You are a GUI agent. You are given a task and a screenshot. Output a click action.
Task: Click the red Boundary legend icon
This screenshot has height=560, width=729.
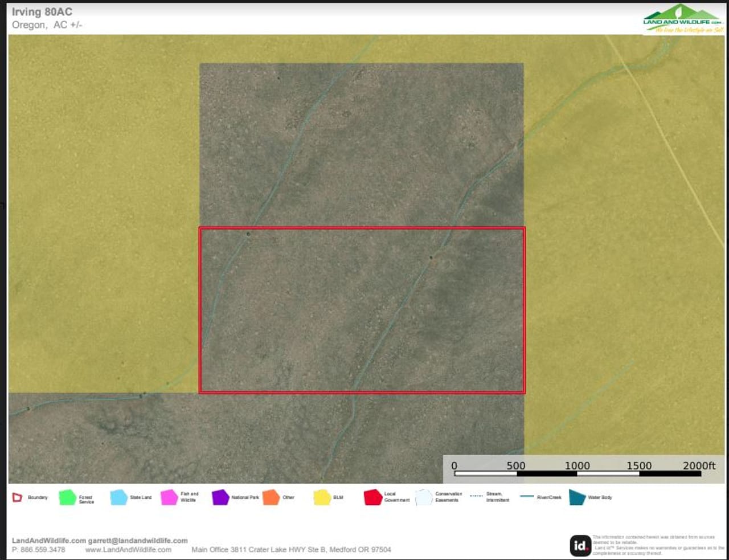click(x=17, y=497)
